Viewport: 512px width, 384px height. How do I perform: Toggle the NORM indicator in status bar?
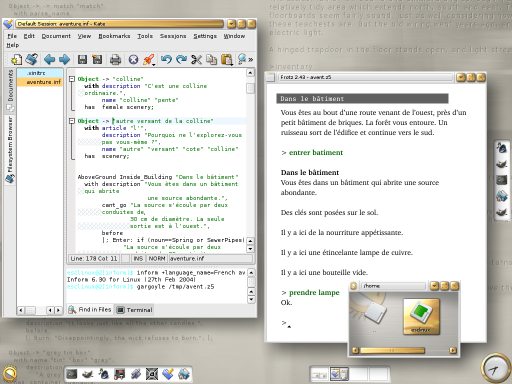(157, 259)
